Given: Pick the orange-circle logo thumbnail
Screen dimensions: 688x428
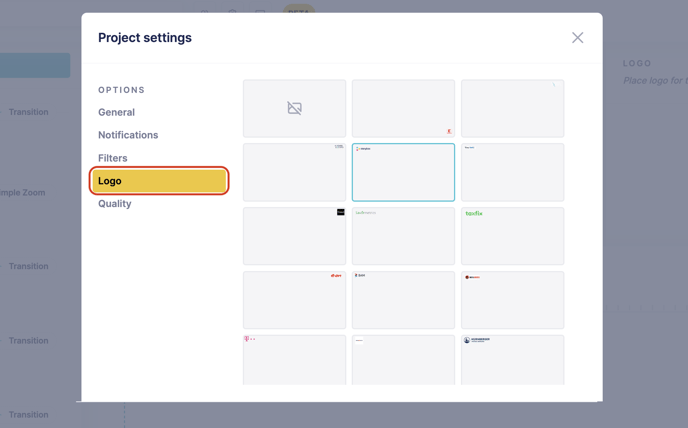Looking at the screenshot, I should [x=512, y=300].
